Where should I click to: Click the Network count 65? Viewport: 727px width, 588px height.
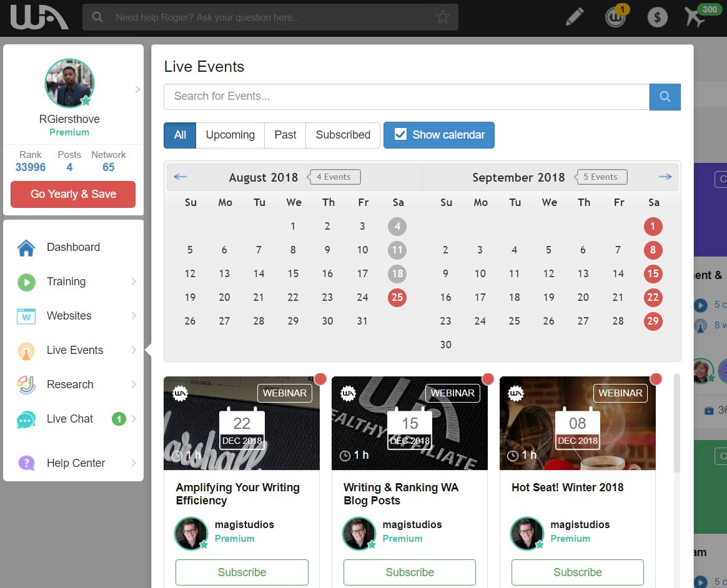click(109, 167)
